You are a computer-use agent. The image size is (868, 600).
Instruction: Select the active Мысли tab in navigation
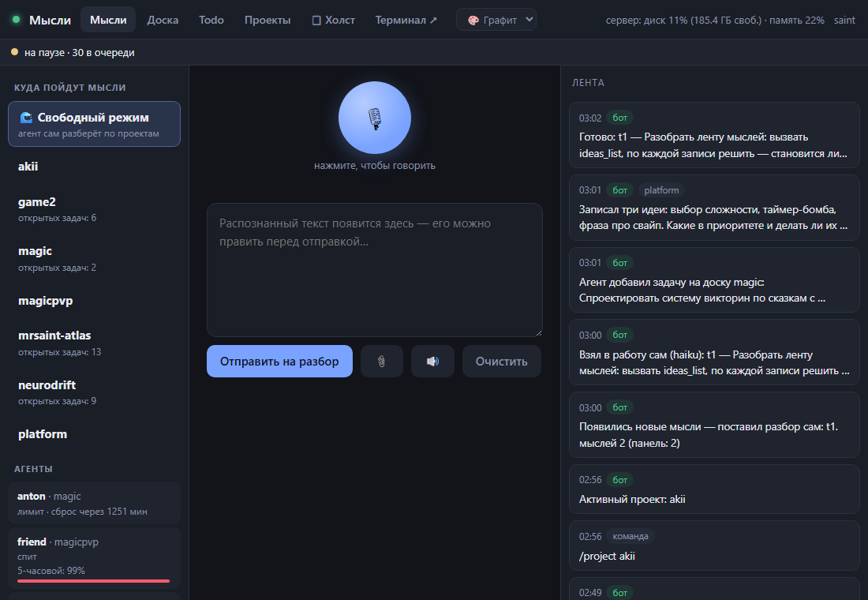tap(108, 20)
